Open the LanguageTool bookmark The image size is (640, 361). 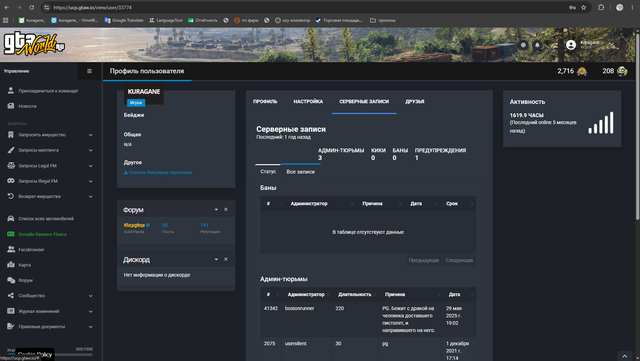click(x=166, y=20)
